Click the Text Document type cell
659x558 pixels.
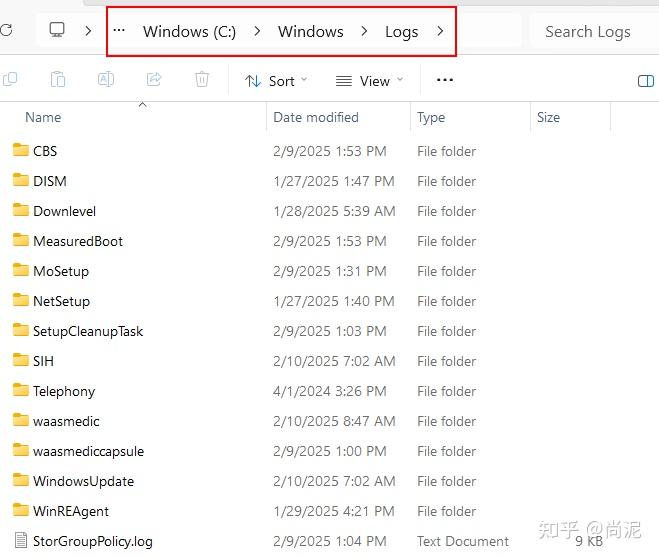point(463,541)
